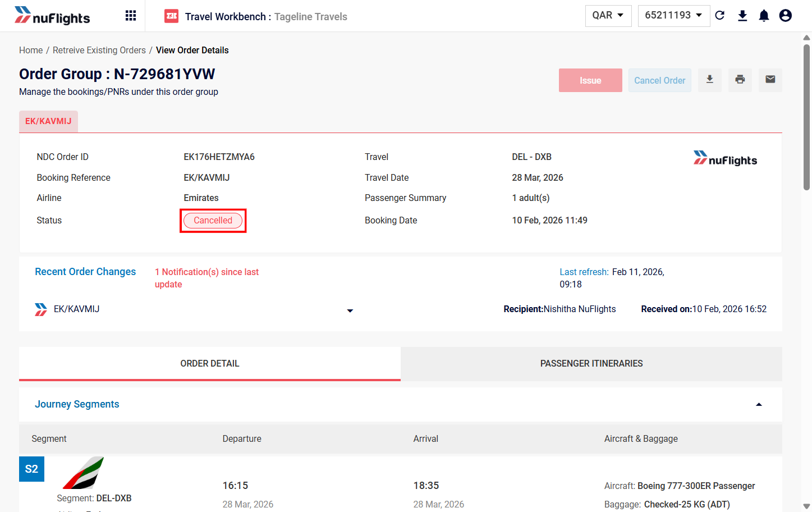Go to Retreive Existing Orders breadcrumb
This screenshot has height=512, width=812.
point(99,51)
